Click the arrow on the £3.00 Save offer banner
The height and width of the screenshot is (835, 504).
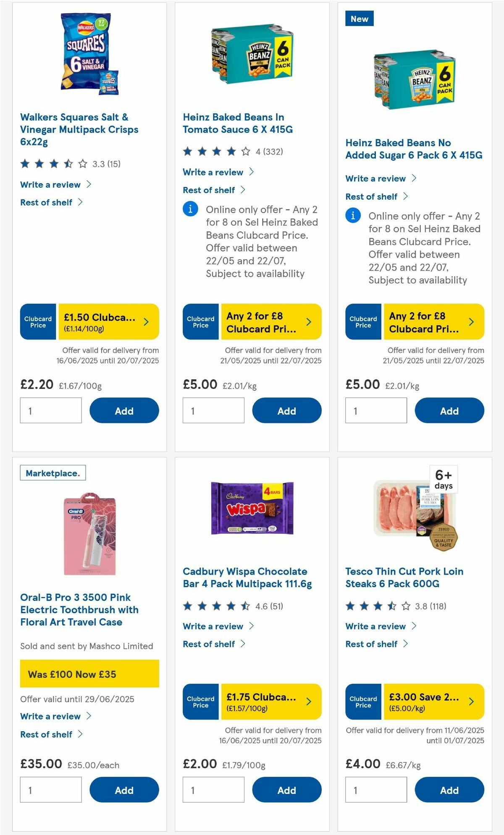[470, 701]
